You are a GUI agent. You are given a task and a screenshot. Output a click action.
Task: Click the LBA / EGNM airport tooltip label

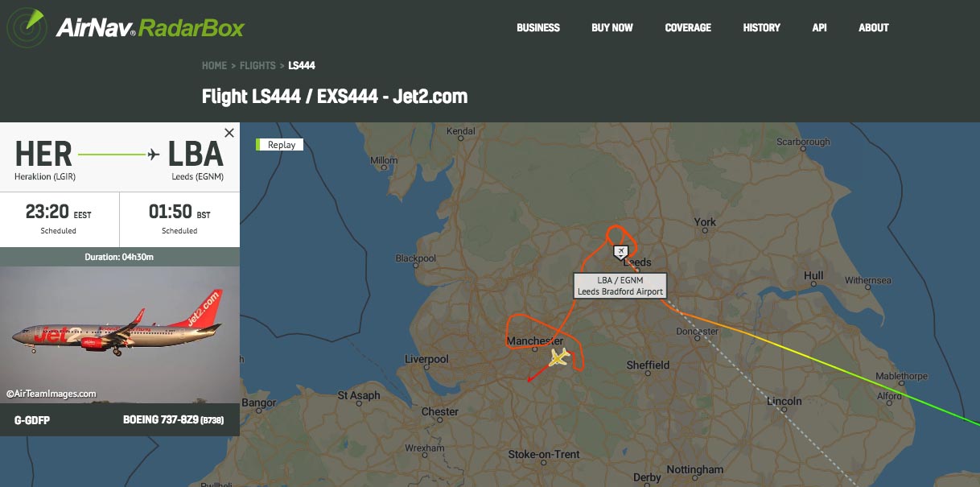tap(620, 286)
